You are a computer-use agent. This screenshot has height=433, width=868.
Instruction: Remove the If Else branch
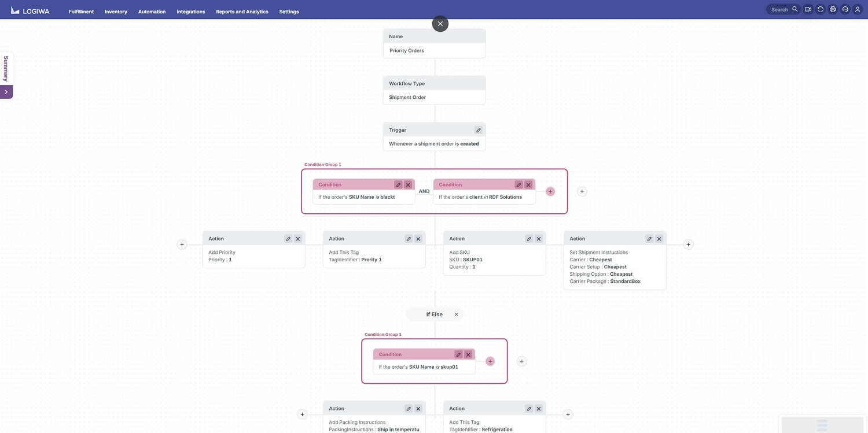tap(457, 314)
